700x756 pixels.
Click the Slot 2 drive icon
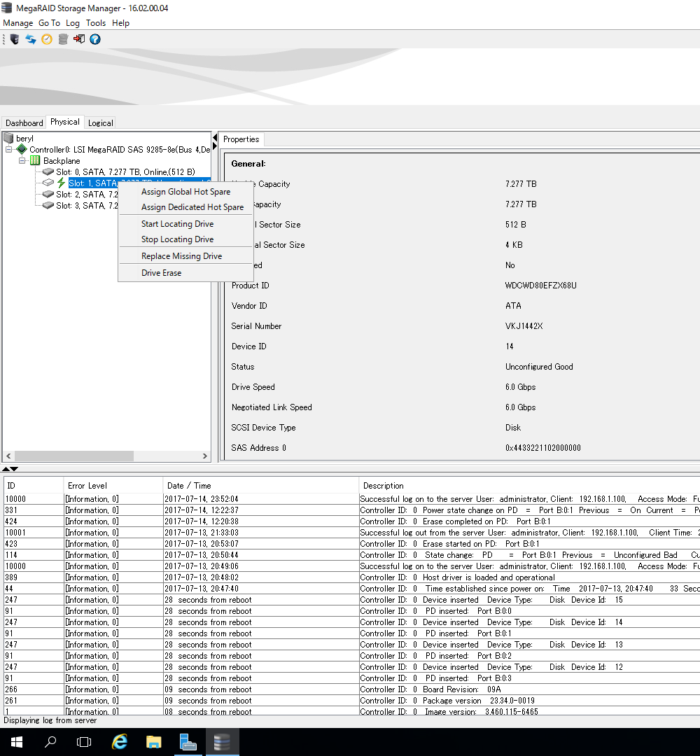48,194
